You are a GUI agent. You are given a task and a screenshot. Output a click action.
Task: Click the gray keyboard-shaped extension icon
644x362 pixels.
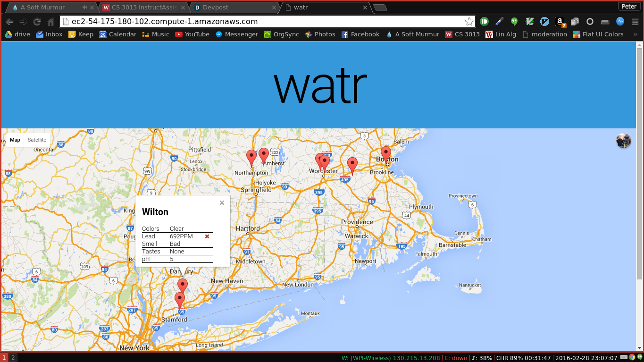(605, 21)
